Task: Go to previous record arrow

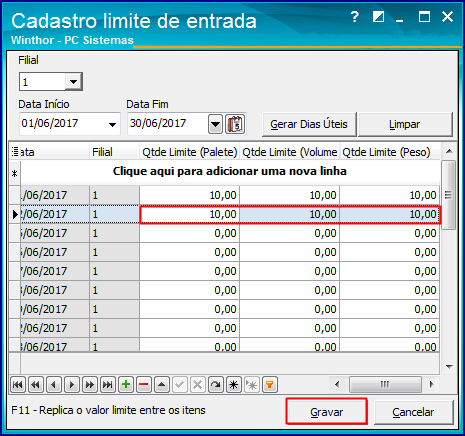Action: point(54,385)
